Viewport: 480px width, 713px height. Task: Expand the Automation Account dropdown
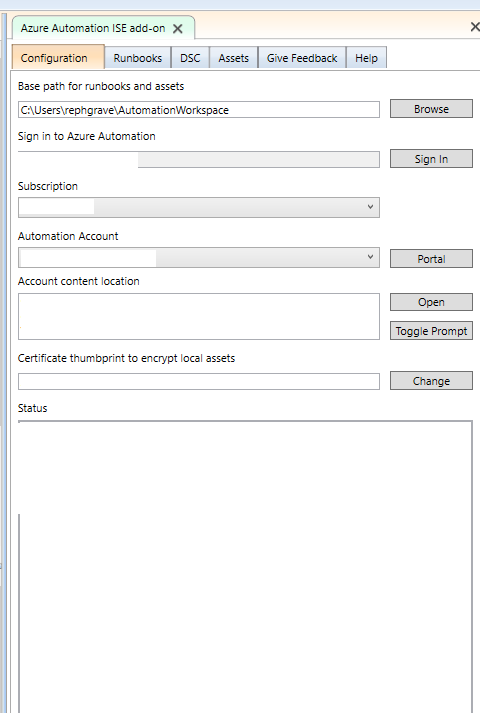point(199,257)
